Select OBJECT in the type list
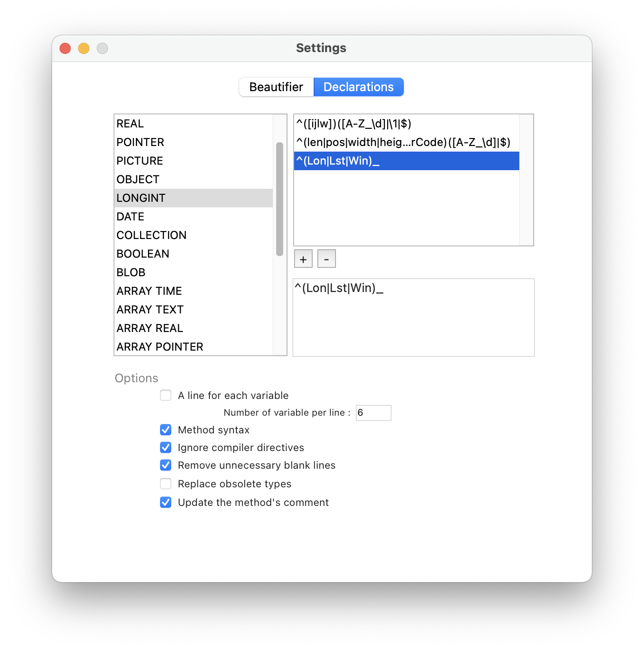The width and height of the screenshot is (644, 651). (194, 179)
